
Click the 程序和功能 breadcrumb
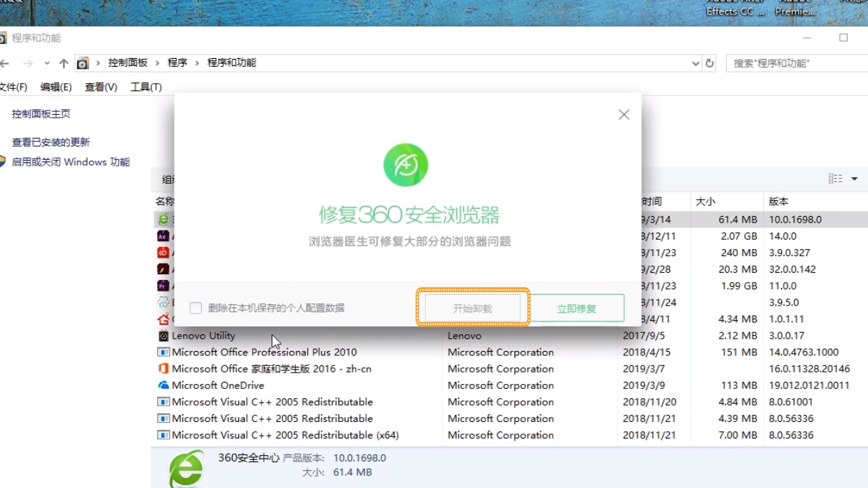point(232,63)
